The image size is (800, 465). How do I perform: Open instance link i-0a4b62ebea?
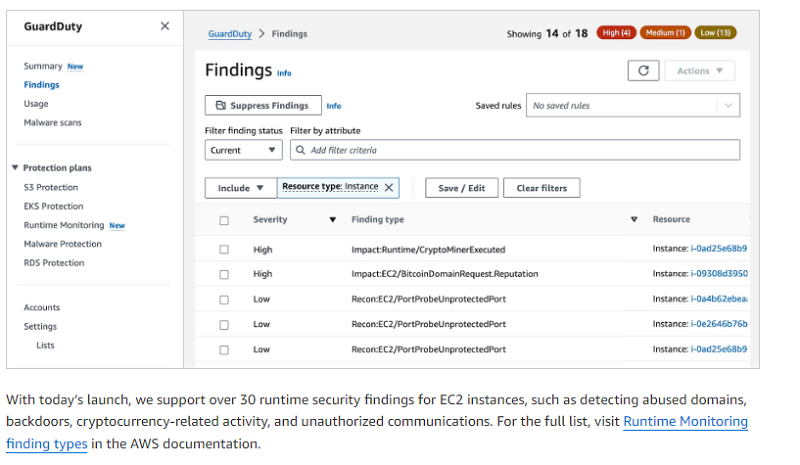coord(719,299)
